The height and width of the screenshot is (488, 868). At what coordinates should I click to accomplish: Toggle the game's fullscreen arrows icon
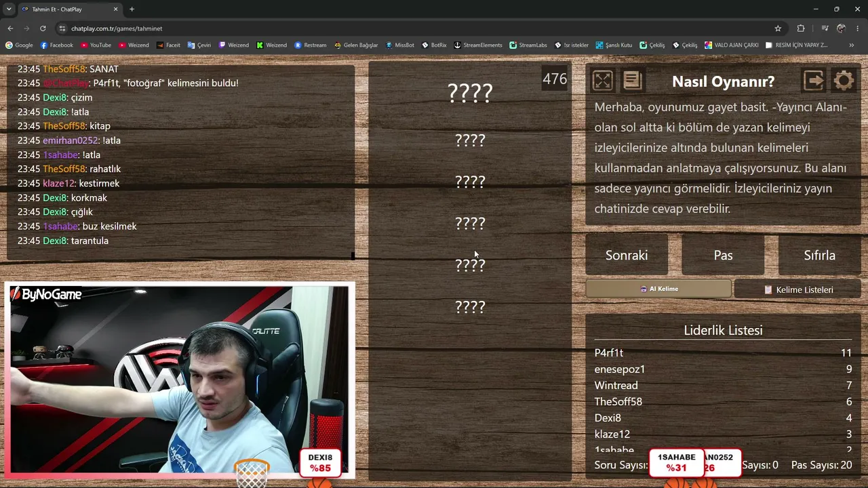click(x=602, y=81)
